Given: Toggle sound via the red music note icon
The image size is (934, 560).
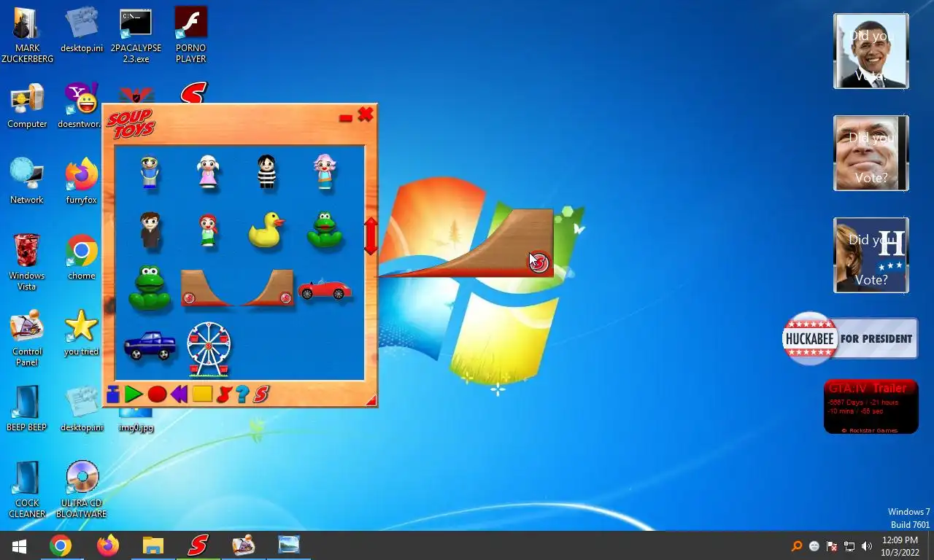Looking at the screenshot, I should (223, 394).
